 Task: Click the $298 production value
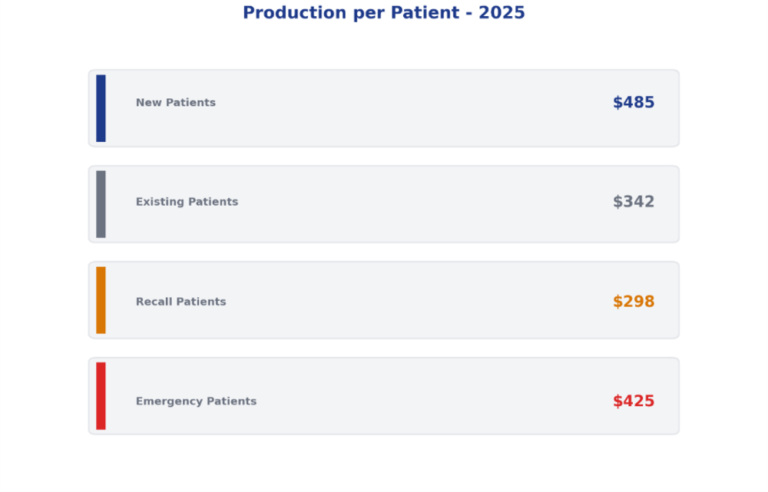click(x=633, y=302)
